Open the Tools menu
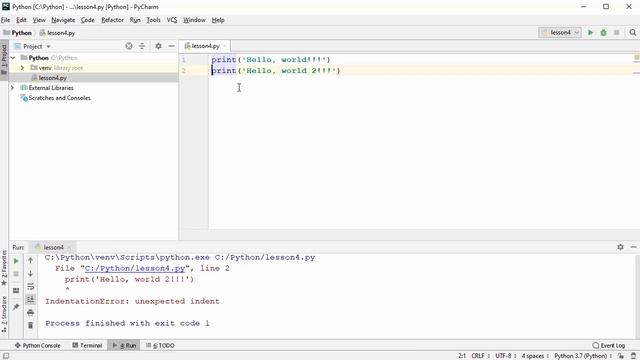Viewport: 640px width, 360px height. 153,20
